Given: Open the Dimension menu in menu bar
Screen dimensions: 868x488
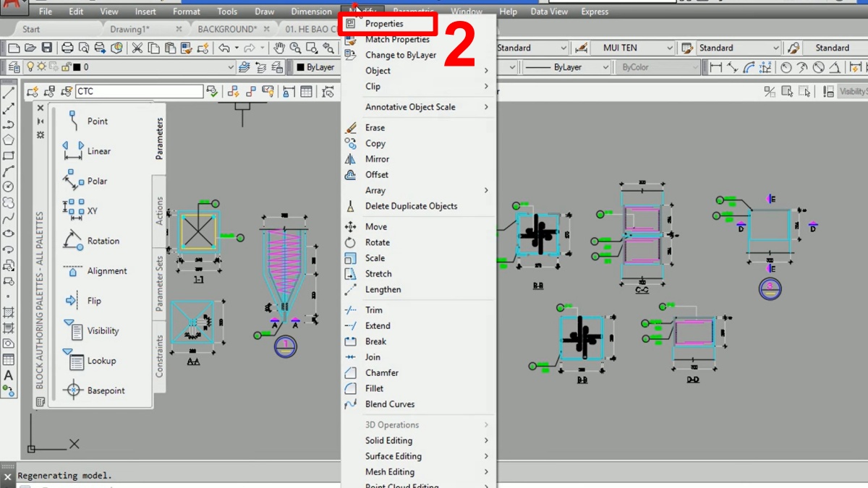Looking at the screenshot, I should (311, 12).
